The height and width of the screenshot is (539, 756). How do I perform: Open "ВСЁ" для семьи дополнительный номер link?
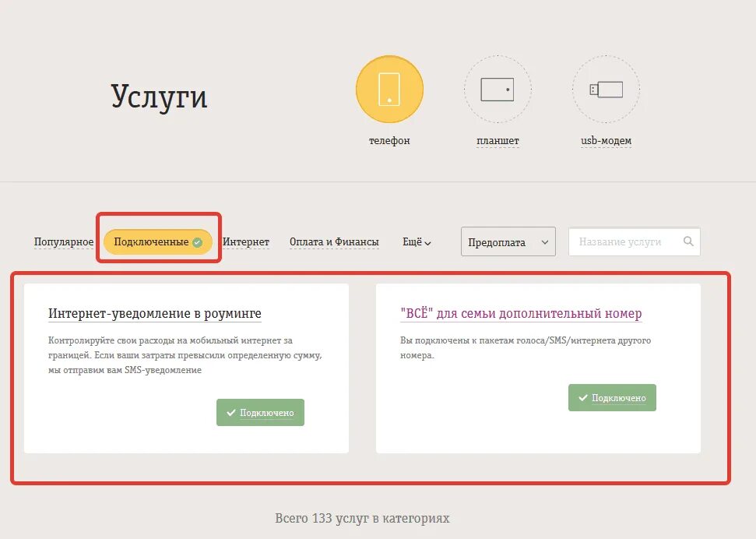pos(521,314)
